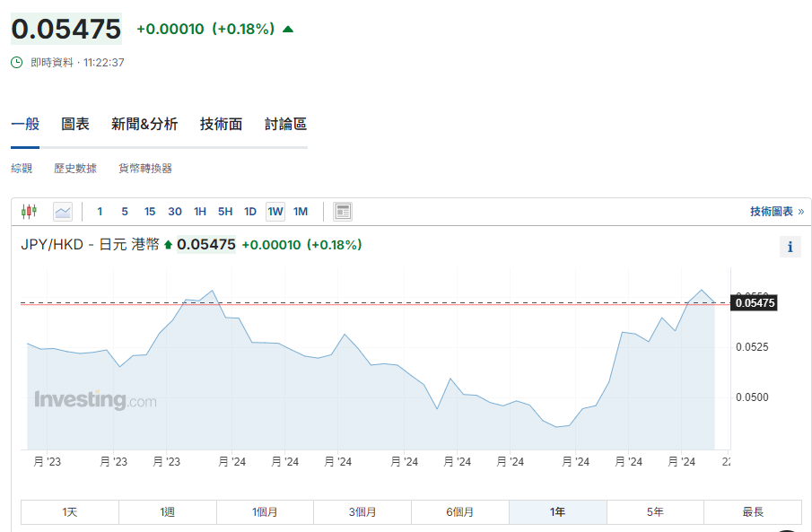Click the 0.05475 price marker on the axis

click(755, 303)
